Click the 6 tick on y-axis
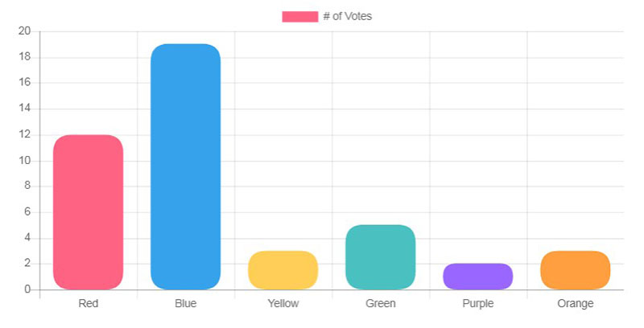Screen dimensions: 644x328 pyautogui.click(x=27, y=212)
